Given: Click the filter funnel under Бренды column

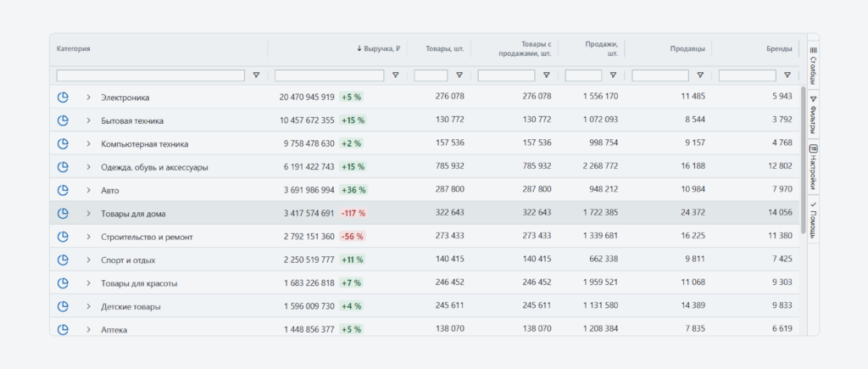Looking at the screenshot, I should 786,75.
